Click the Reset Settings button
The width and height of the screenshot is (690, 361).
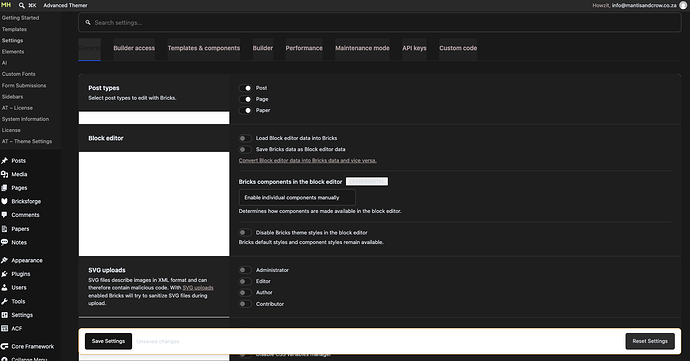[x=650, y=341]
